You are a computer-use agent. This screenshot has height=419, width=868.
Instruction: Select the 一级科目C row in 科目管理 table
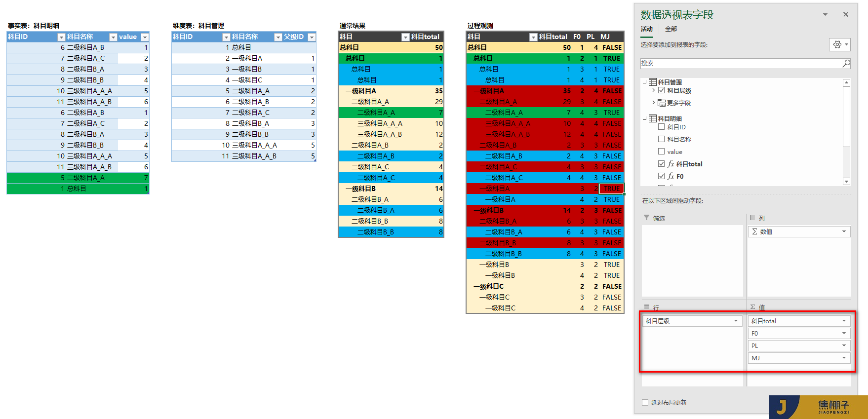click(244, 80)
